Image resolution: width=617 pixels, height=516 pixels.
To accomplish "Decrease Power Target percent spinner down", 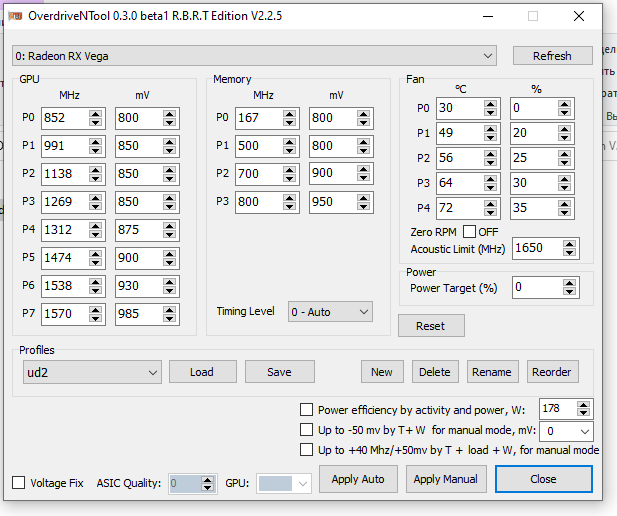I will (x=569, y=292).
